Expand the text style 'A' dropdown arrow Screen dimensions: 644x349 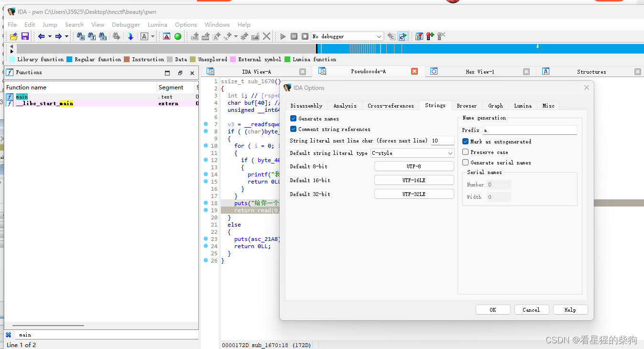click(x=153, y=36)
